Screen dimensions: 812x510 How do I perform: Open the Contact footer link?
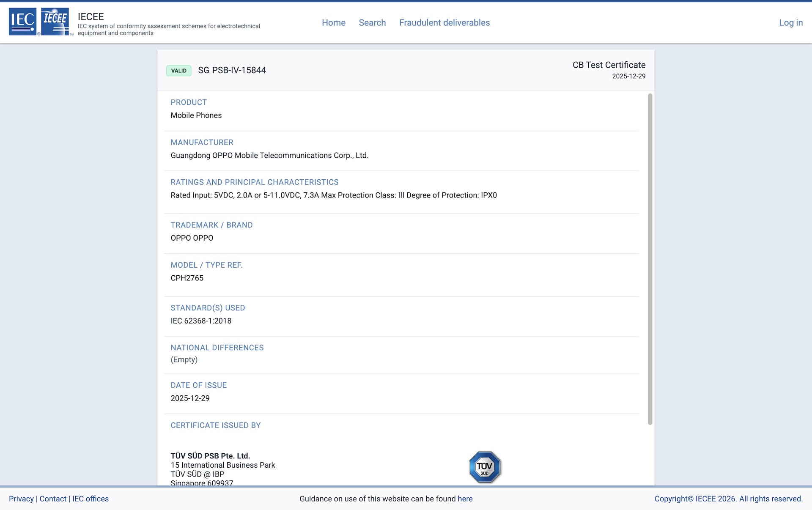pos(53,499)
